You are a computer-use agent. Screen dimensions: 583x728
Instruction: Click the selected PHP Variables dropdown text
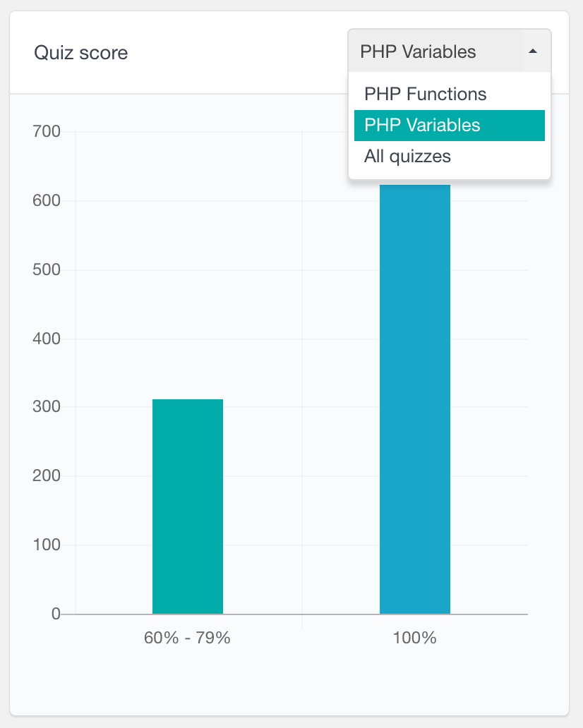(x=418, y=51)
